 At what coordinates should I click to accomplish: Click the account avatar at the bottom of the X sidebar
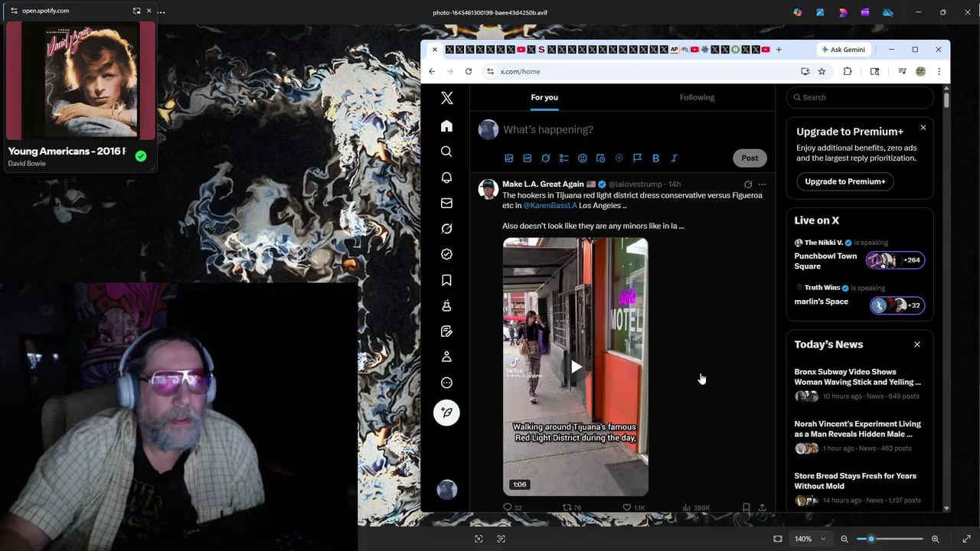point(446,490)
